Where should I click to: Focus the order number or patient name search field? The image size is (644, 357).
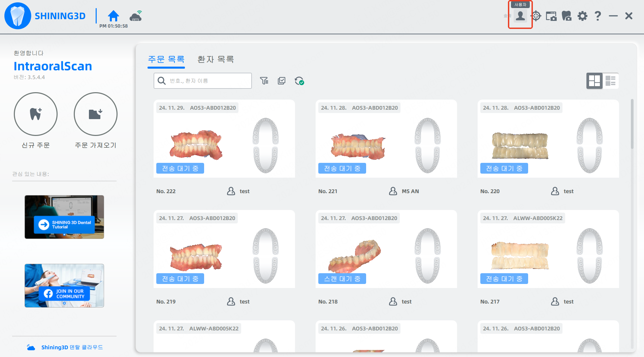click(x=203, y=81)
